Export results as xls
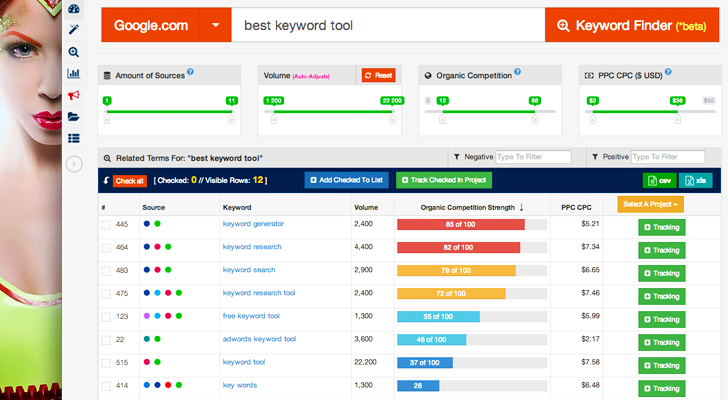The image size is (728, 400). point(696,181)
